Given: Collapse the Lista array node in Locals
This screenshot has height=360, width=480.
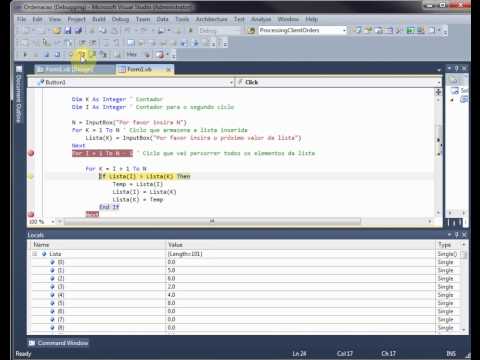Looking at the screenshot, I should (x=35, y=254).
